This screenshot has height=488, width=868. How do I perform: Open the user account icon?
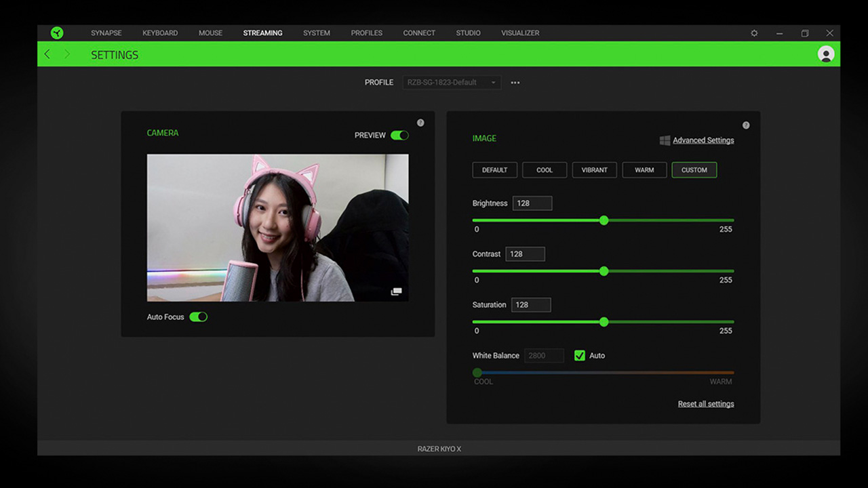[826, 54]
